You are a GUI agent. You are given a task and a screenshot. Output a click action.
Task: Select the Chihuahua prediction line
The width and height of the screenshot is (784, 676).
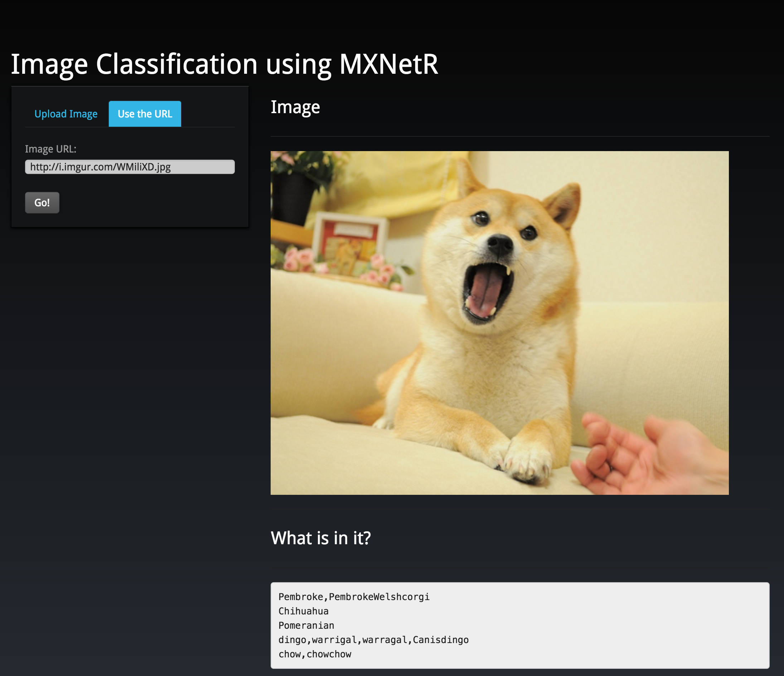tap(304, 611)
